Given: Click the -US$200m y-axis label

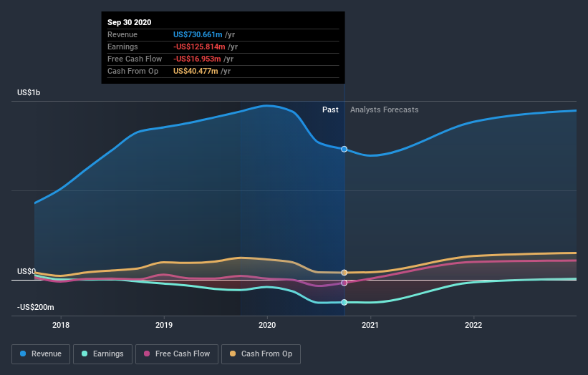Looking at the screenshot, I should pyautogui.click(x=36, y=307).
